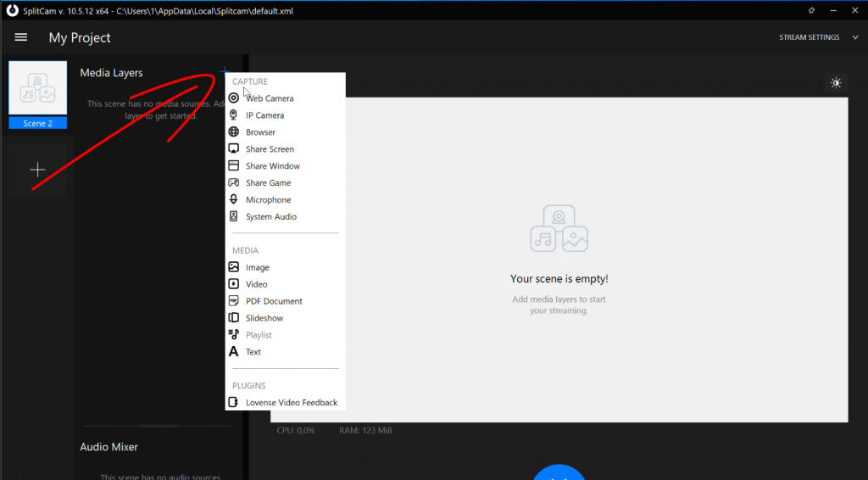Click the blue round button at bottom
The width and height of the screenshot is (868, 480).
(x=559, y=472)
